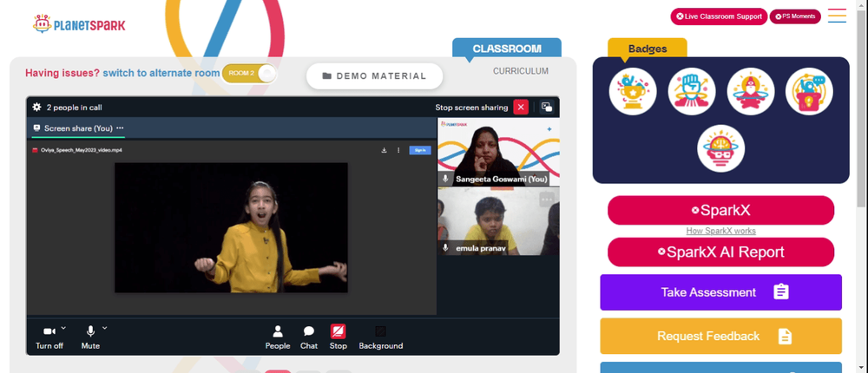Image resolution: width=868 pixels, height=373 pixels.
Task: Click the raised fist badge
Action: point(692,91)
